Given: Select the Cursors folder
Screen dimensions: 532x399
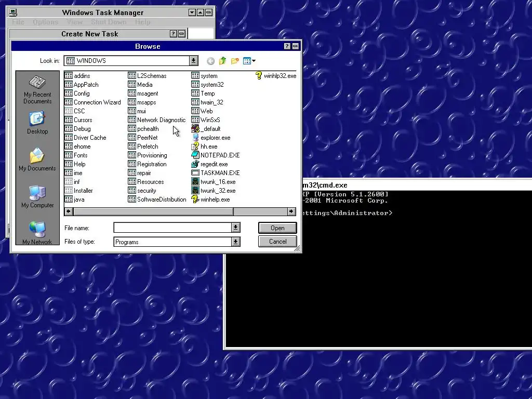Looking at the screenshot, I should (78, 120).
